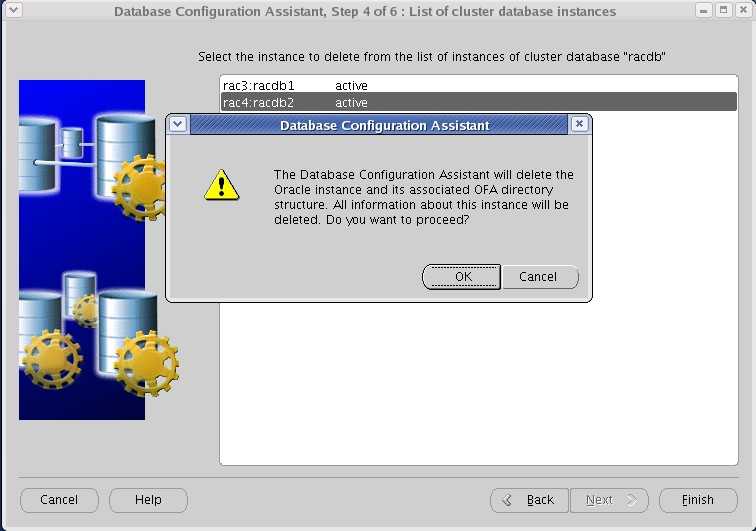The height and width of the screenshot is (531, 756).
Task: Click Finish to complete the wizard
Action: 698,500
